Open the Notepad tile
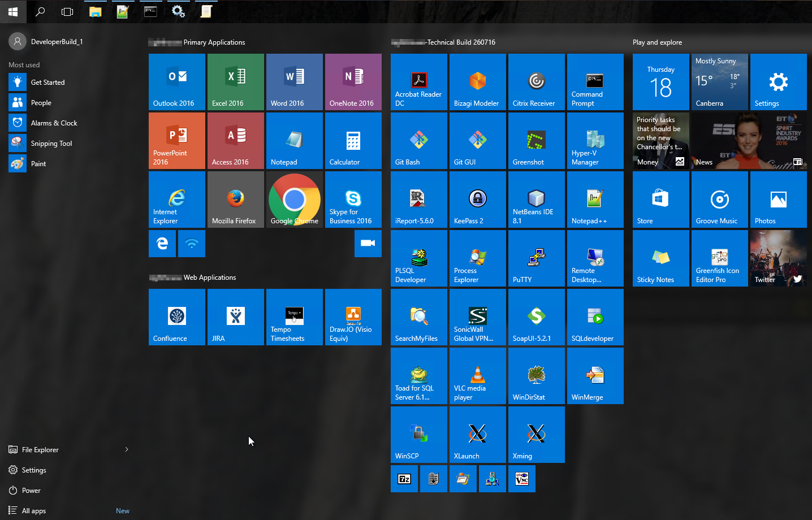812x520 pixels. coord(295,141)
